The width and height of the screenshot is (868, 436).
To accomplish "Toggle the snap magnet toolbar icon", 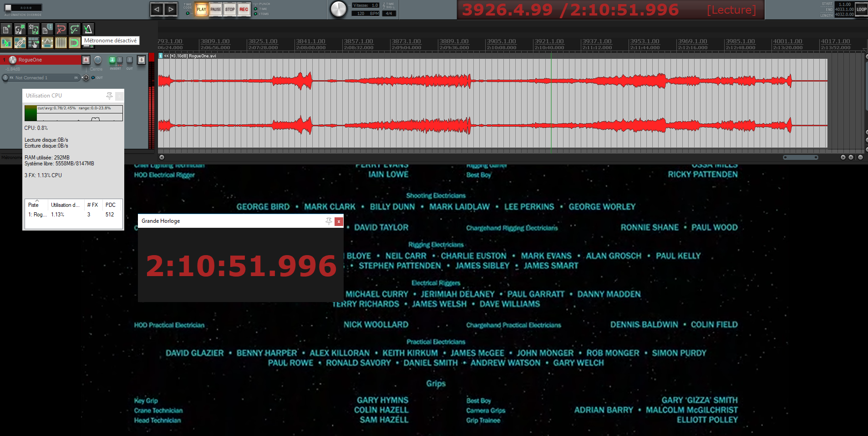I will pos(74,43).
